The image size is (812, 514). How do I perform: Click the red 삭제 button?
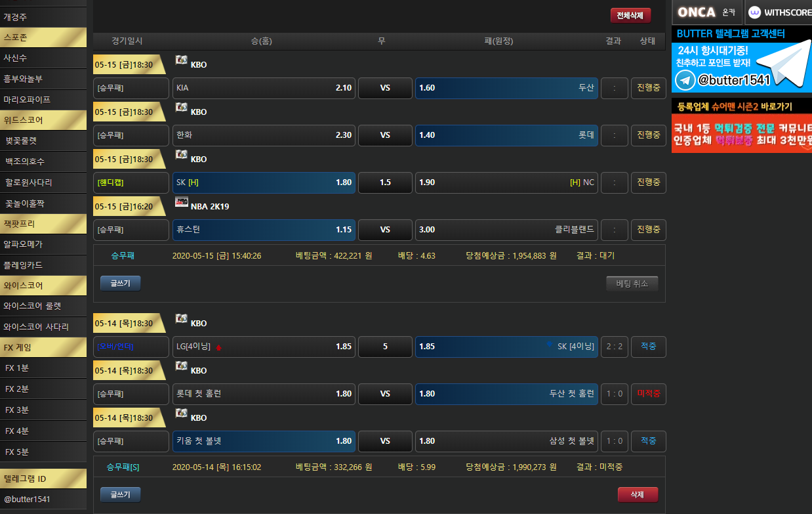click(637, 495)
